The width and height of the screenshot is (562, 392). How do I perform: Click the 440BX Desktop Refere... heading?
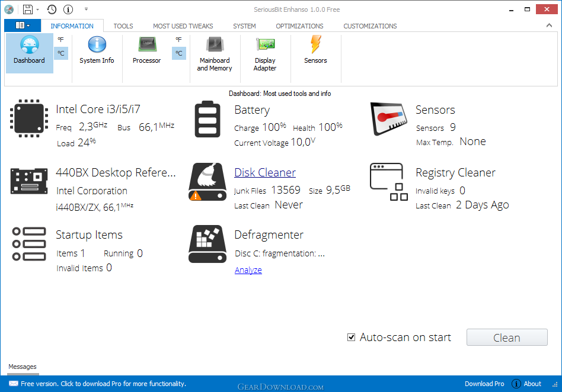coord(116,172)
